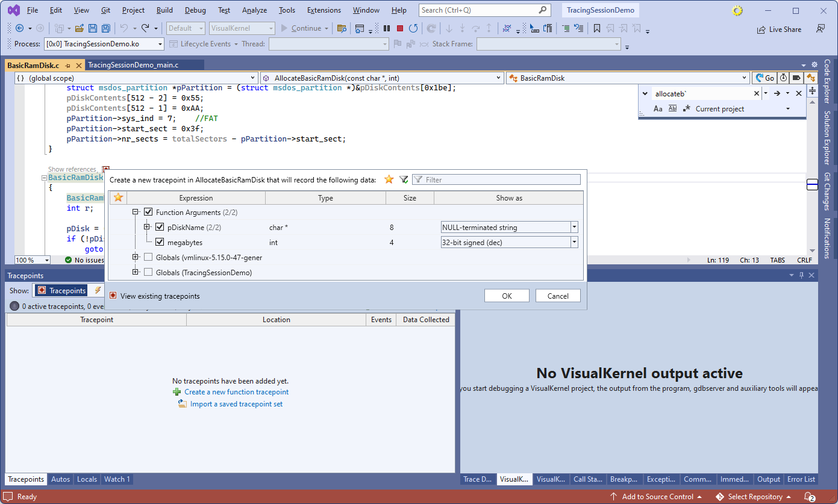Expand the Globals (vmlinux) tree node
Screen dimensions: 838x504
tap(136, 258)
